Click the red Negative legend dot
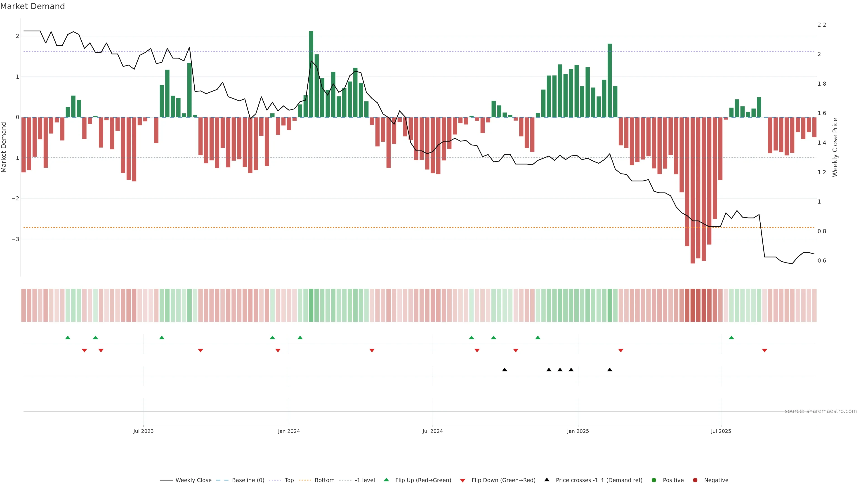Image resolution: width=868 pixels, height=488 pixels. [695, 480]
